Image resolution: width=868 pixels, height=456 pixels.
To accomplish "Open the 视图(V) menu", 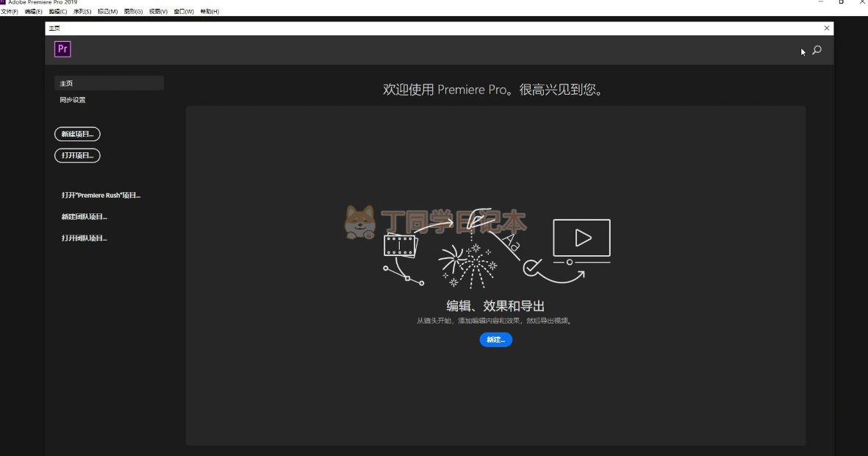I will click(158, 12).
